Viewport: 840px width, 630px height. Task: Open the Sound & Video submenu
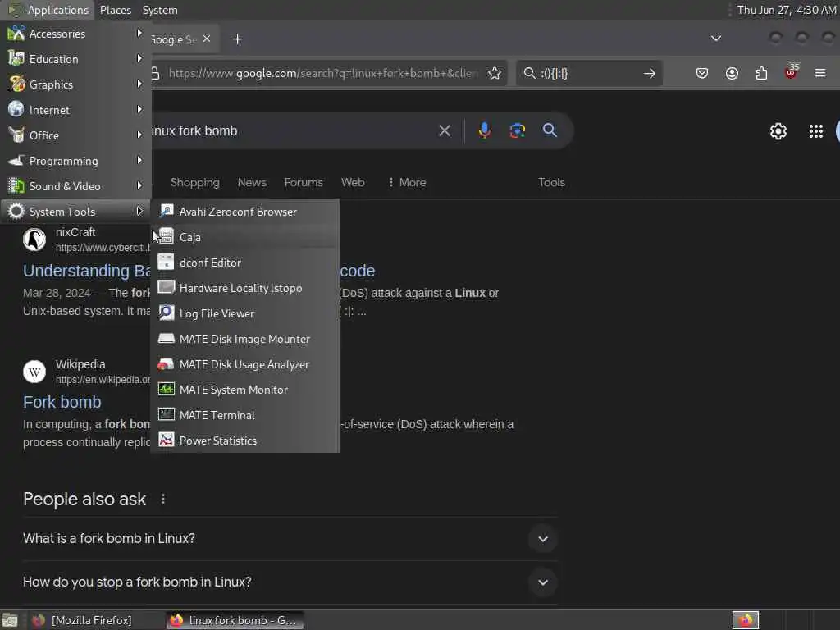75,186
